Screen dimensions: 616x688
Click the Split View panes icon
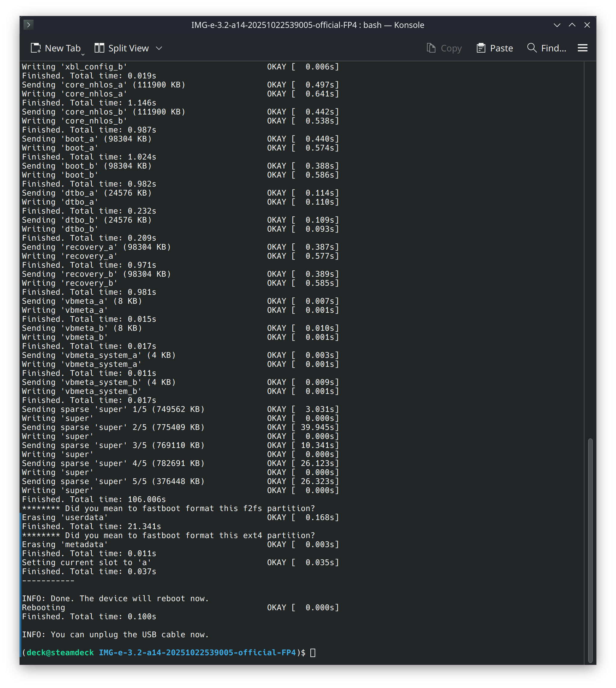tap(99, 48)
